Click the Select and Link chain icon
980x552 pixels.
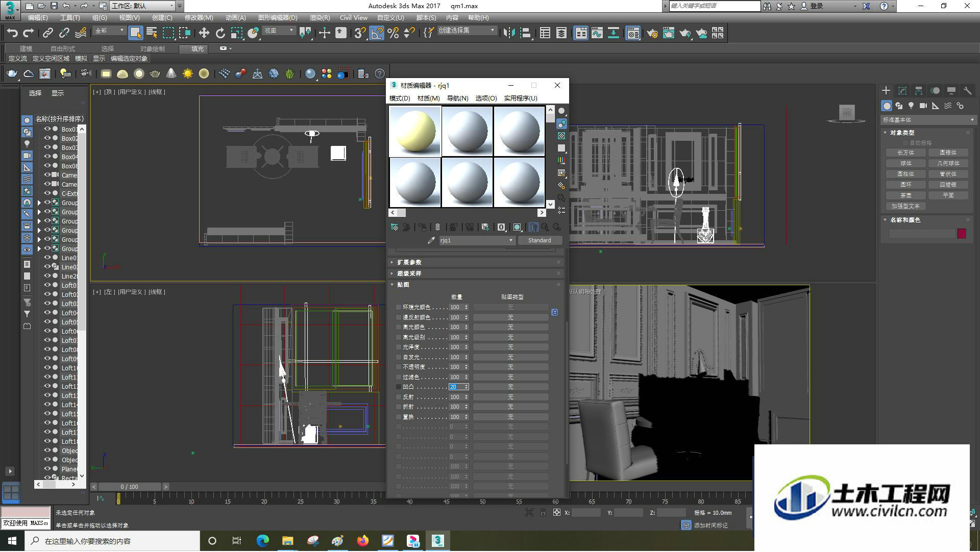(47, 33)
